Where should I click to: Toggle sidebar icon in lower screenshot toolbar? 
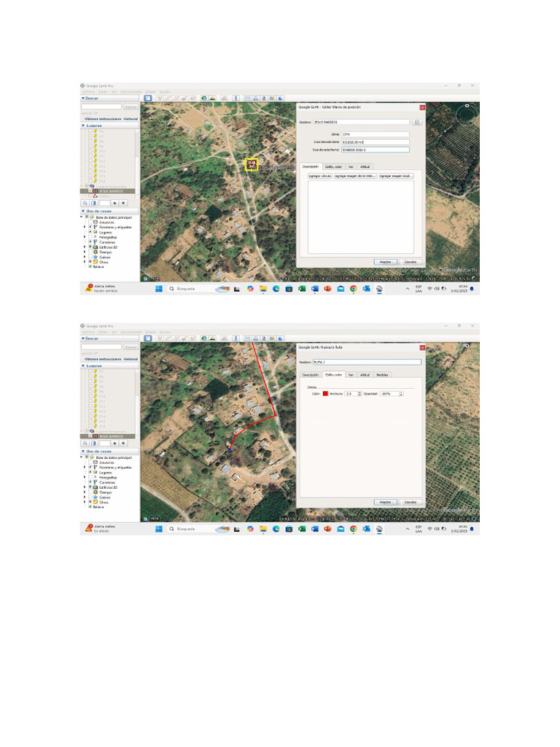coord(148,338)
